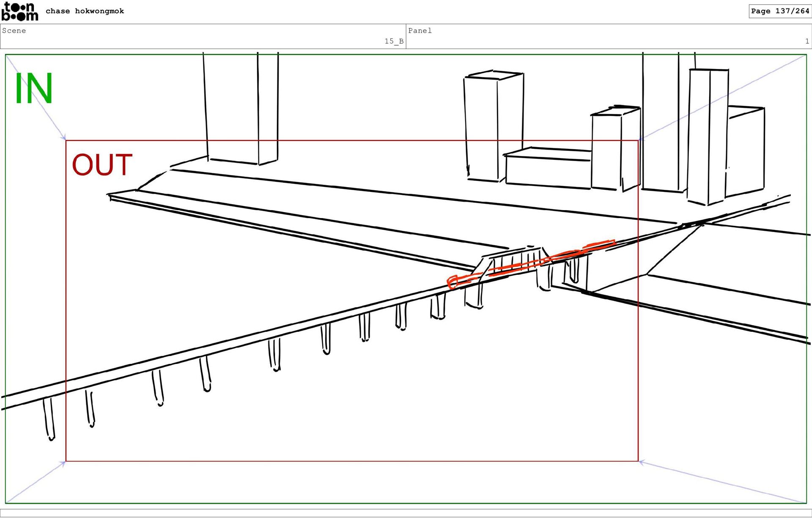This screenshot has width=812, height=525.
Task: Click the bottom-left camera move arrow
Action: click(36, 482)
